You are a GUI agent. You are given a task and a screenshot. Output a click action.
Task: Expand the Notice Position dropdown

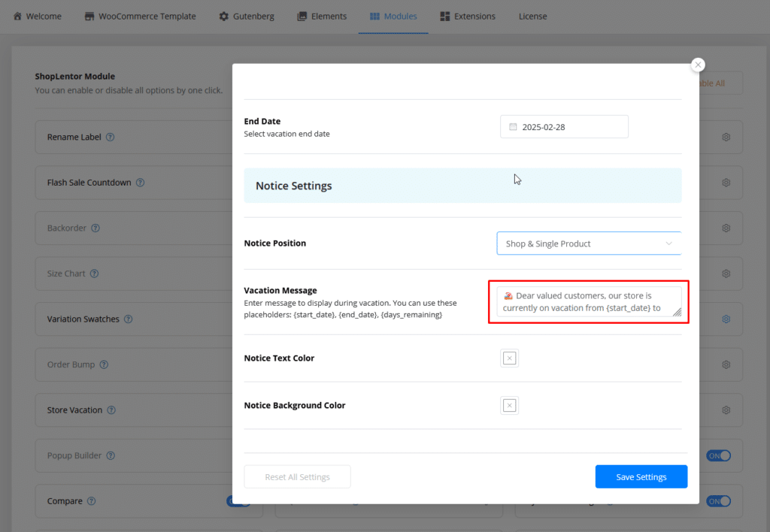point(589,243)
